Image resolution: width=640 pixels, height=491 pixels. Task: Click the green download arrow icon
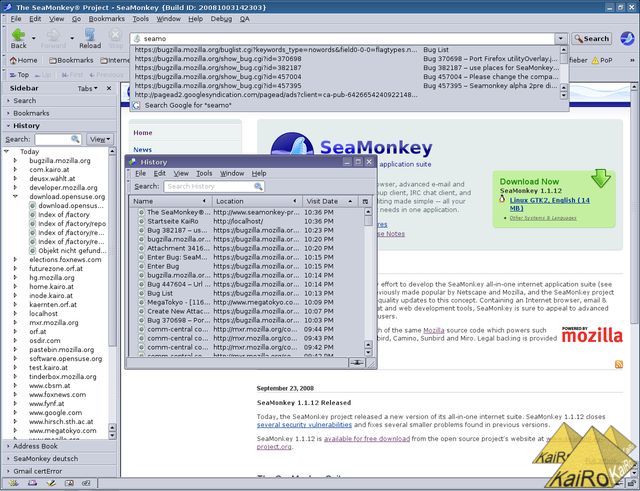point(600,179)
